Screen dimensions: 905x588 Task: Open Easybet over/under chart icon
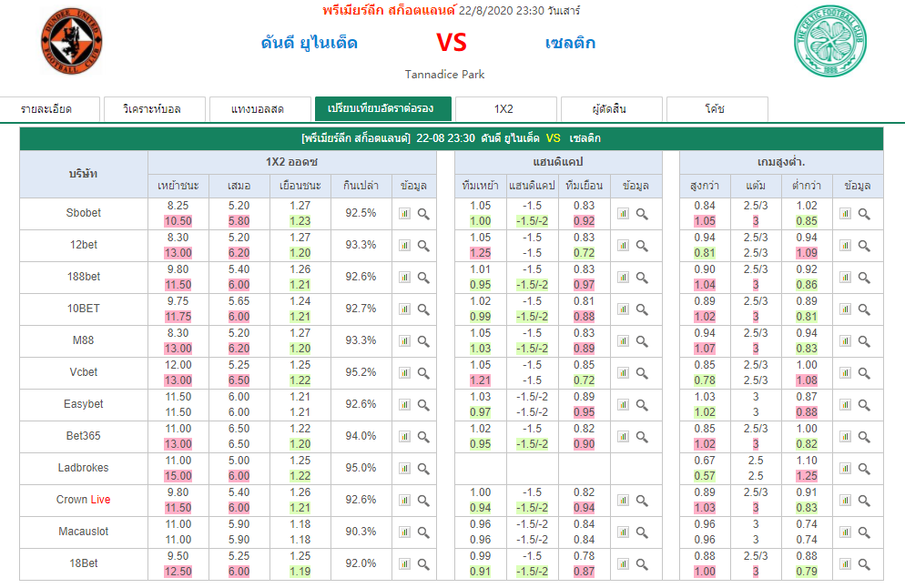coord(846,404)
